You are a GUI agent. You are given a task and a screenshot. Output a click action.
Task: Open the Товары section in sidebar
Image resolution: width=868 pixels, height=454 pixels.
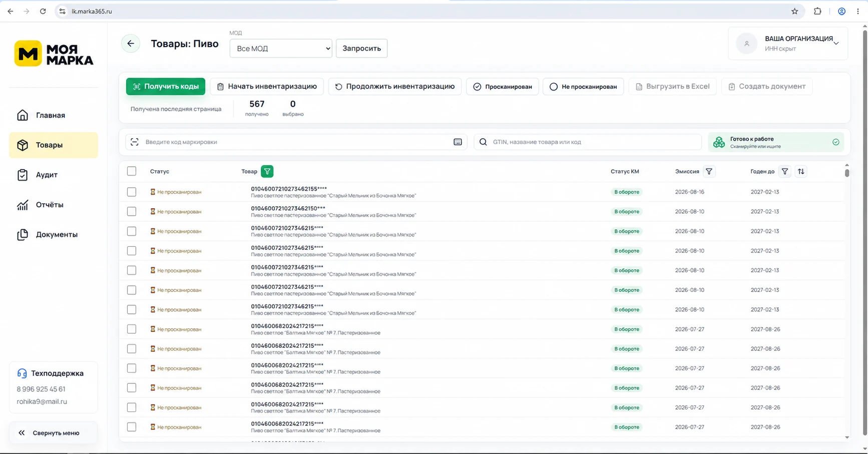[x=53, y=145]
